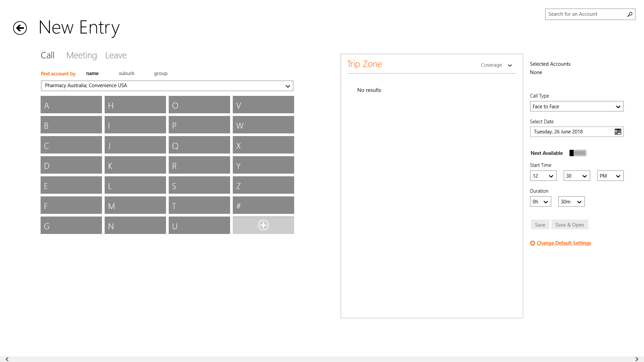Open Change Default Settings link
This screenshot has width=644, height=362.
(564, 243)
